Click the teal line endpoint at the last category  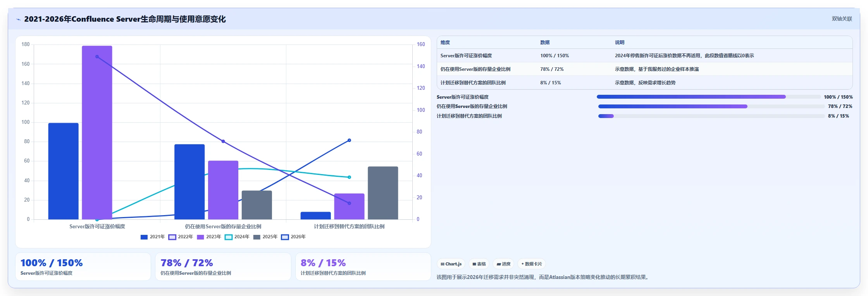tap(349, 177)
